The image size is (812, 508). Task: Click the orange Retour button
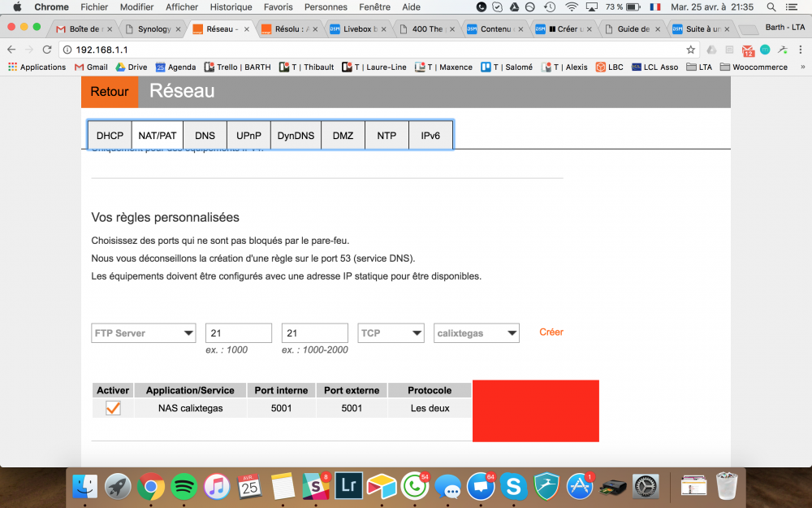point(110,92)
